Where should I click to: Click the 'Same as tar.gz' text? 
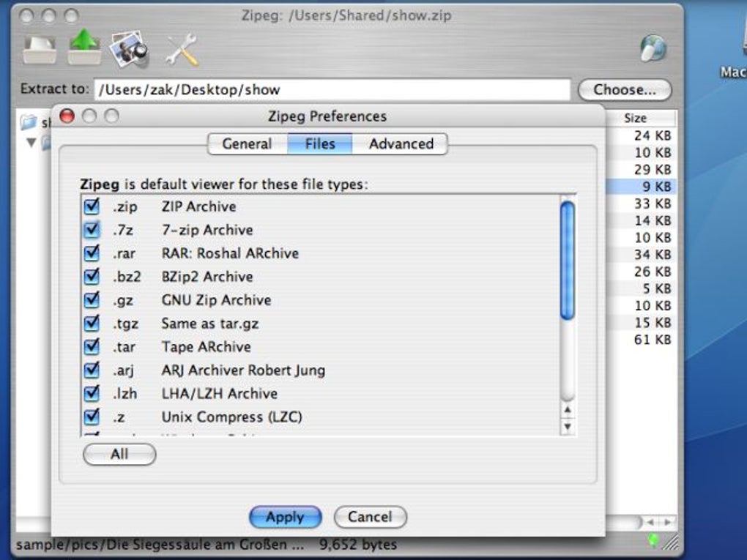point(209,324)
